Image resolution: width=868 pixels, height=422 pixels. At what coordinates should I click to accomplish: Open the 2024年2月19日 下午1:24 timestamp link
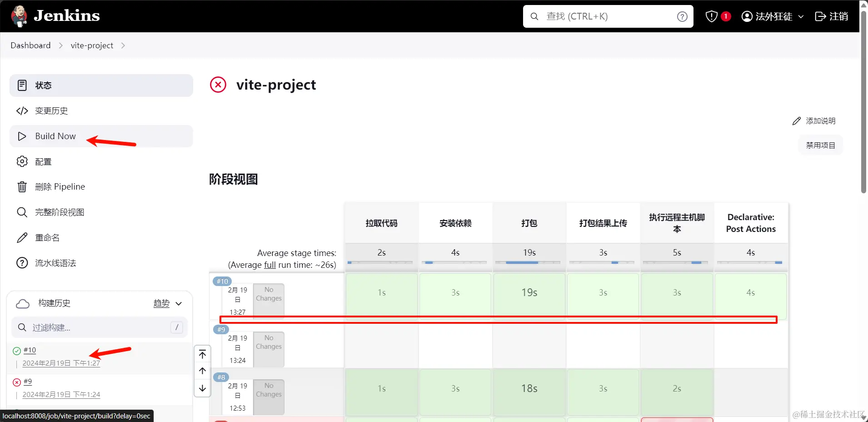coord(61,394)
